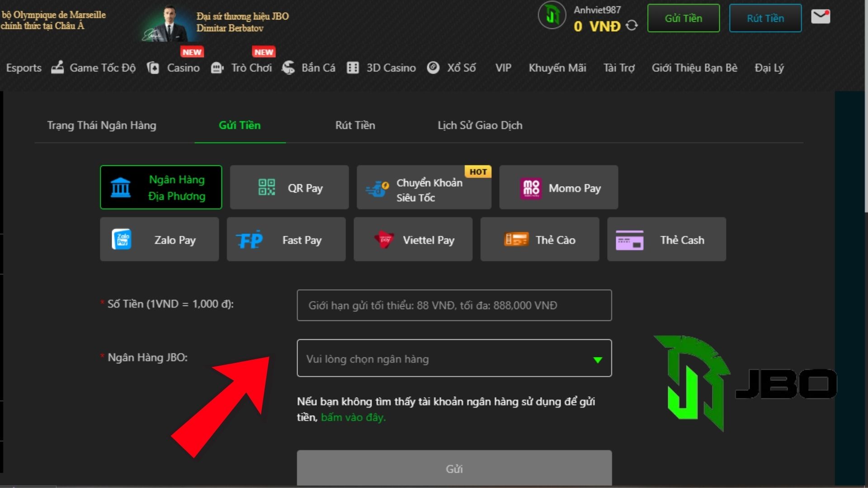This screenshot has width=868, height=488.
Task: Click the grey Gửi submit button
Action: pyautogui.click(x=454, y=469)
